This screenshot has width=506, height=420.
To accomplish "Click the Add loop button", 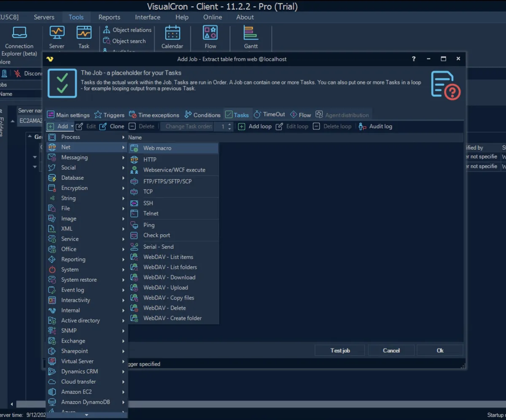I will click(255, 127).
